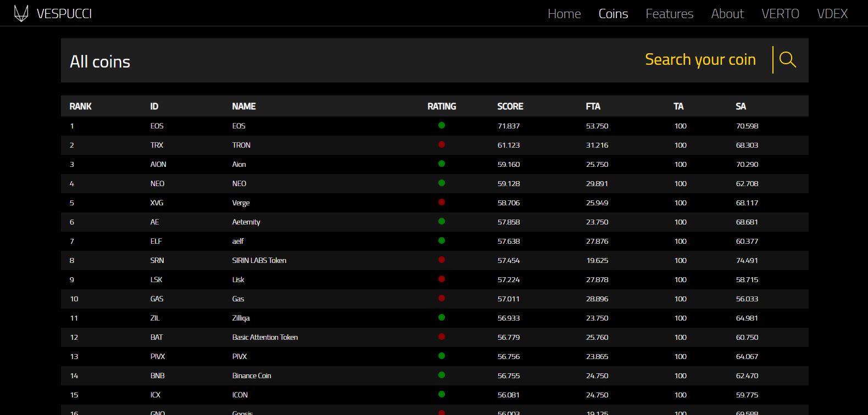Screen dimensions: 868x415
Task: Open the Home page
Action: coord(564,14)
